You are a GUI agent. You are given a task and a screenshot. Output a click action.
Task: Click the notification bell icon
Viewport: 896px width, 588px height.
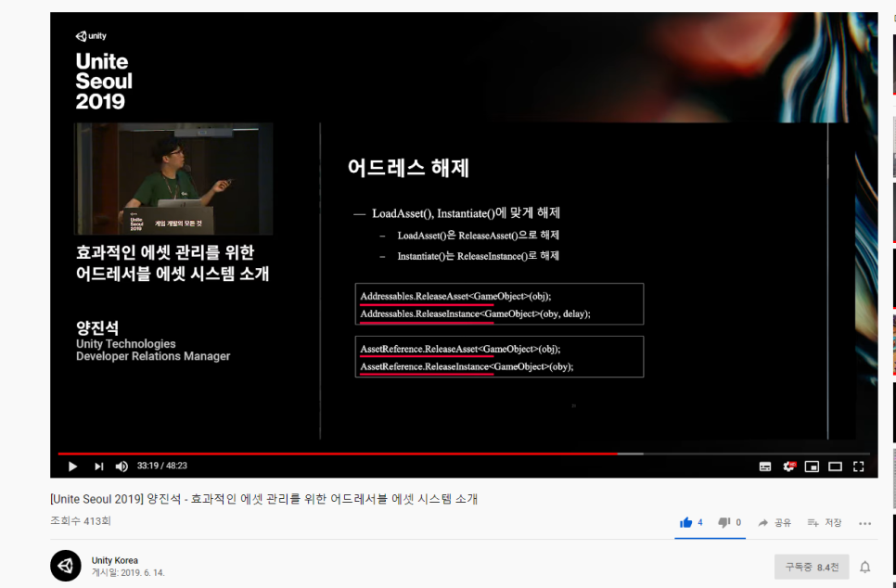click(865, 567)
